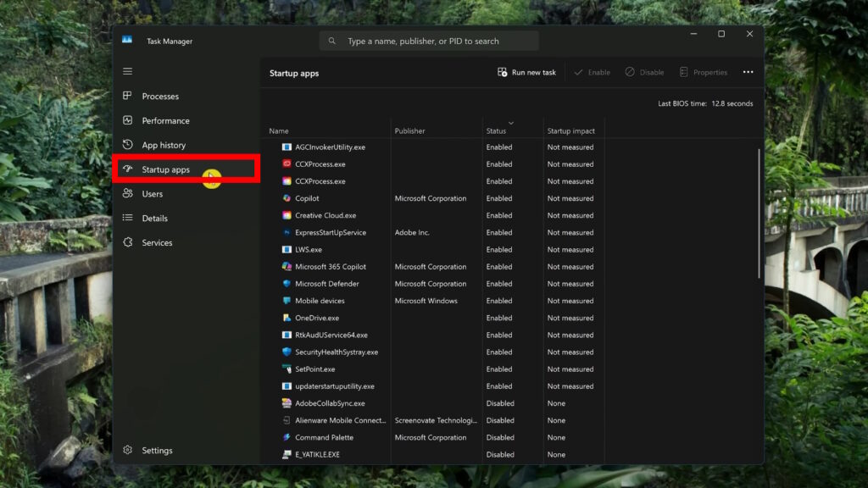Click the Command Palette icon
Viewport: 868px width, 488px height.
point(287,437)
